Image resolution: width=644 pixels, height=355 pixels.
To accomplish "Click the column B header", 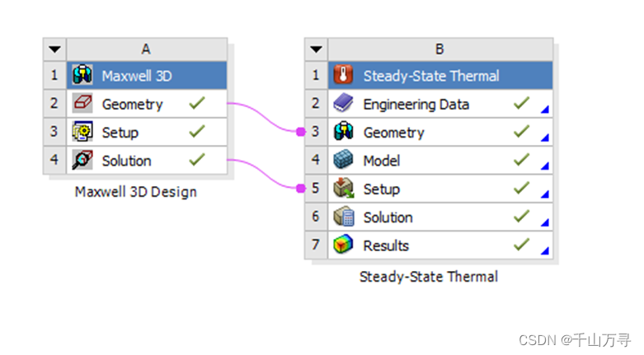I will [x=440, y=49].
